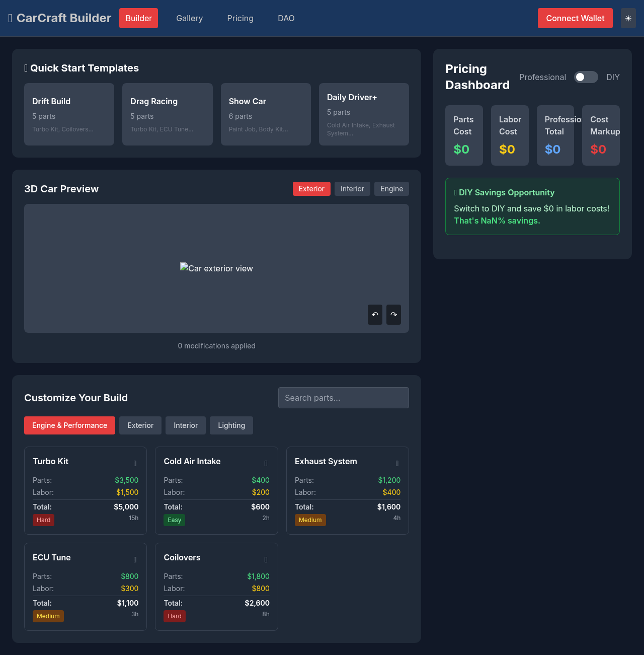The image size is (644, 655).
Task: Click the Turbo Kit add icon
Action: [x=135, y=463]
